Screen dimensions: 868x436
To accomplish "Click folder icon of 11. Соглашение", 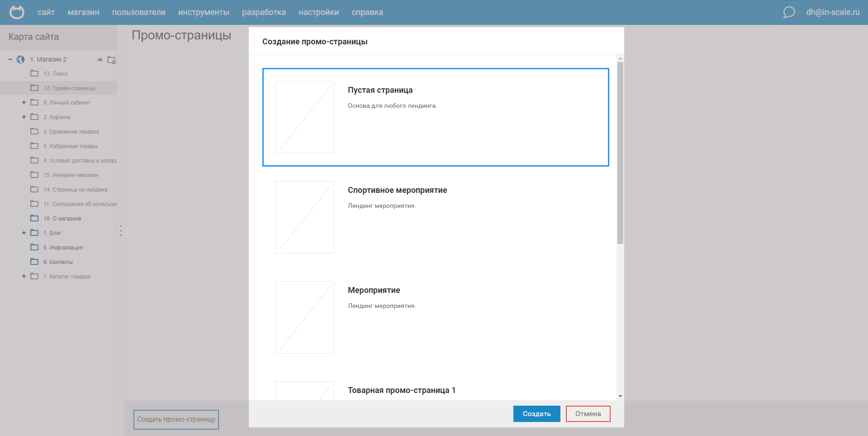I will pyautogui.click(x=34, y=204).
